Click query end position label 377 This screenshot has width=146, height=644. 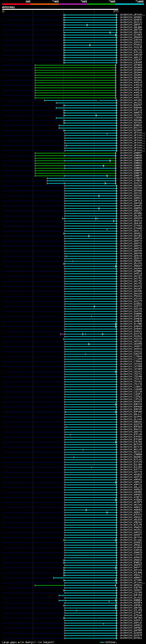coord(115,11)
